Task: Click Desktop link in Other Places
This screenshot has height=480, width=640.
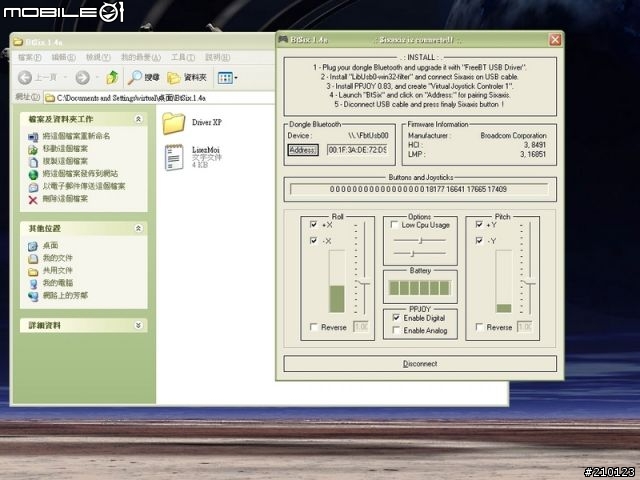Action: pyautogui.click(x=50, y=246)
